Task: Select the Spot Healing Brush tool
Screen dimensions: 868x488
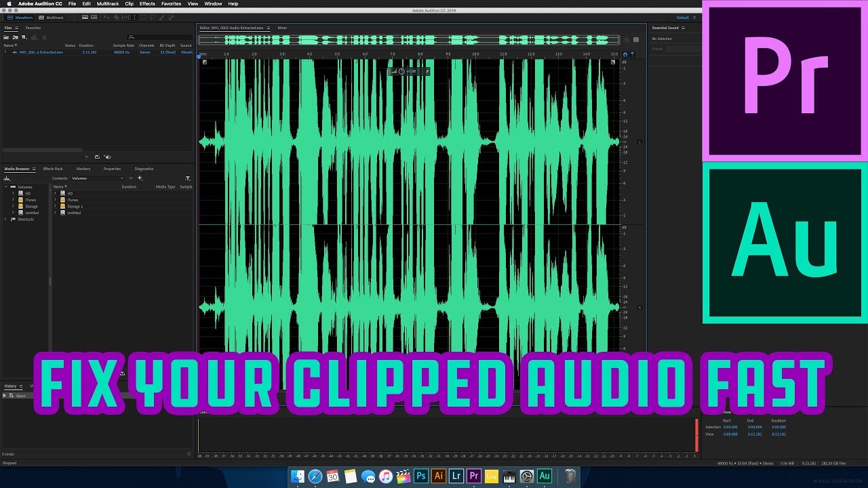Action: coord(171,17)
